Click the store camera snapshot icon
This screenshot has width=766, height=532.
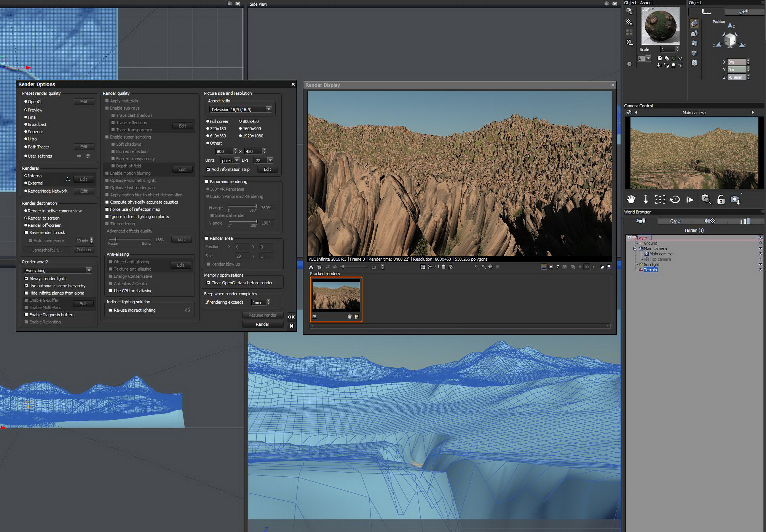735,199
